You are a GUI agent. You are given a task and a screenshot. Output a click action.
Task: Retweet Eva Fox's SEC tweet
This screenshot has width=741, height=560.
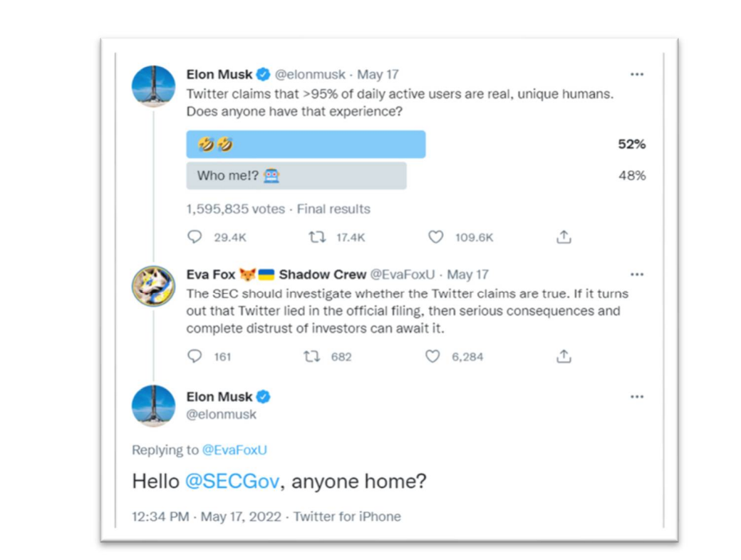312,356
